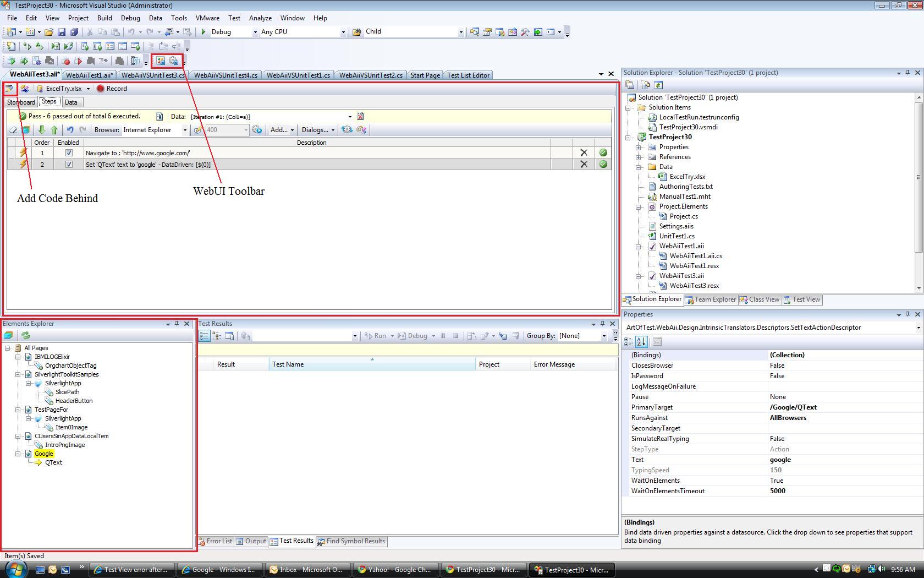The width and height of the screenshot is (924, 578).
Task: Open the Tools menu
Action: click(x=179, y=18)
